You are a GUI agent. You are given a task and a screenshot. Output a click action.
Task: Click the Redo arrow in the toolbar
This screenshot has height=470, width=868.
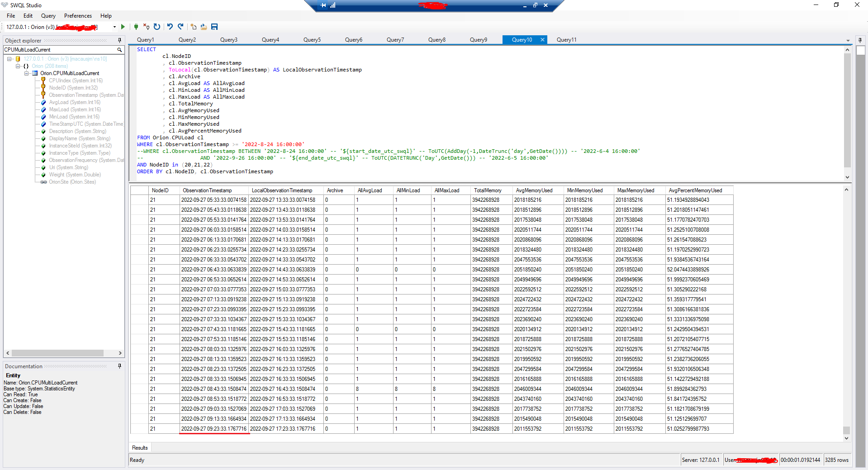pos(180,27)
